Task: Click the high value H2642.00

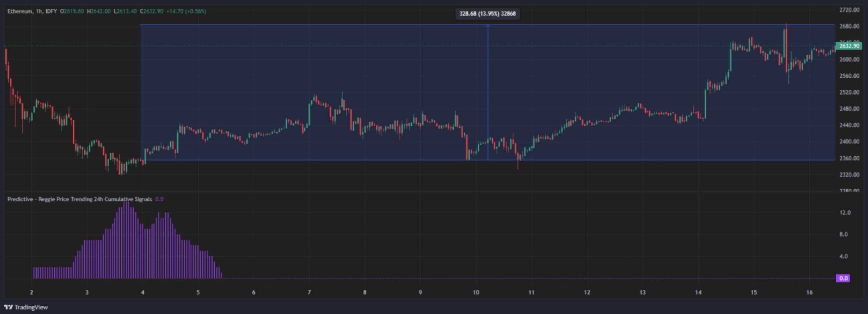Action: [99, 11]
